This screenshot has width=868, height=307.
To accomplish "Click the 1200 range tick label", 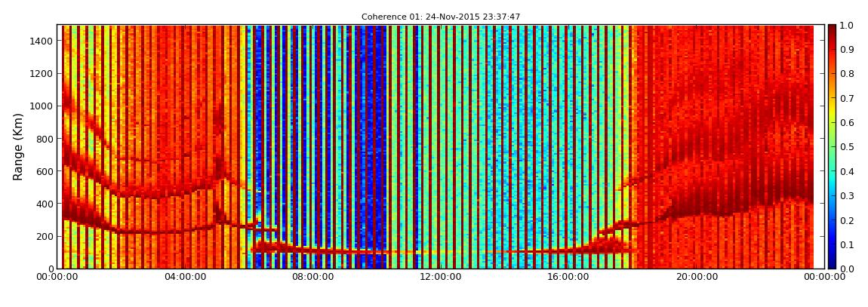I will pos(42,74).
